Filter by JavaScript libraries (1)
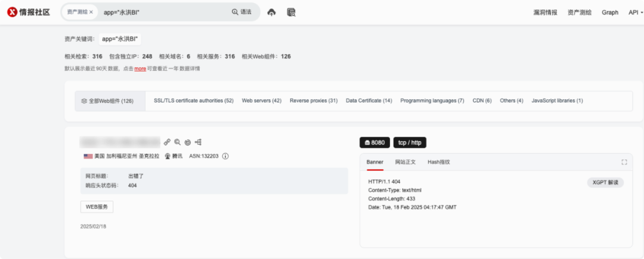Viewport: 644px width, 259px height. coord(557,101)
